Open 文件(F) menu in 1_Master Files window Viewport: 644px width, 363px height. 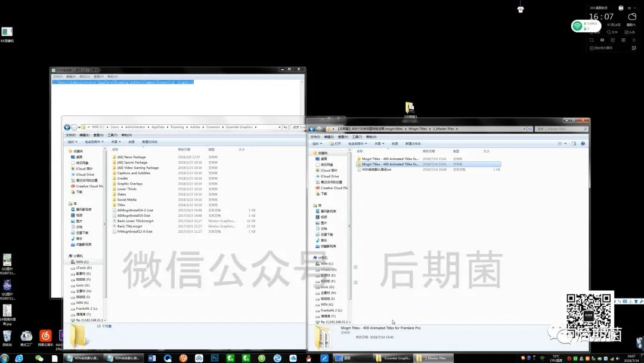315,137
